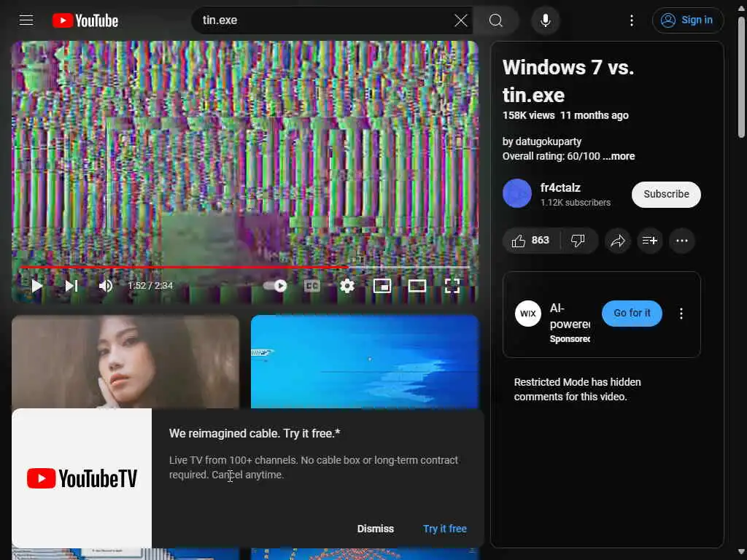This screenshot has width=747, height=560.
Task: Open the AI-powered sponsored ad title
Action: tap(570, 316)
